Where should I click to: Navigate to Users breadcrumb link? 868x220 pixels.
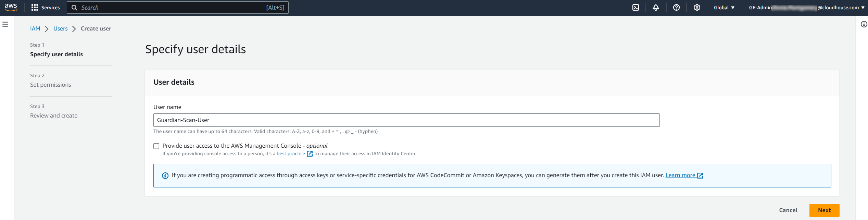point(60,29)
